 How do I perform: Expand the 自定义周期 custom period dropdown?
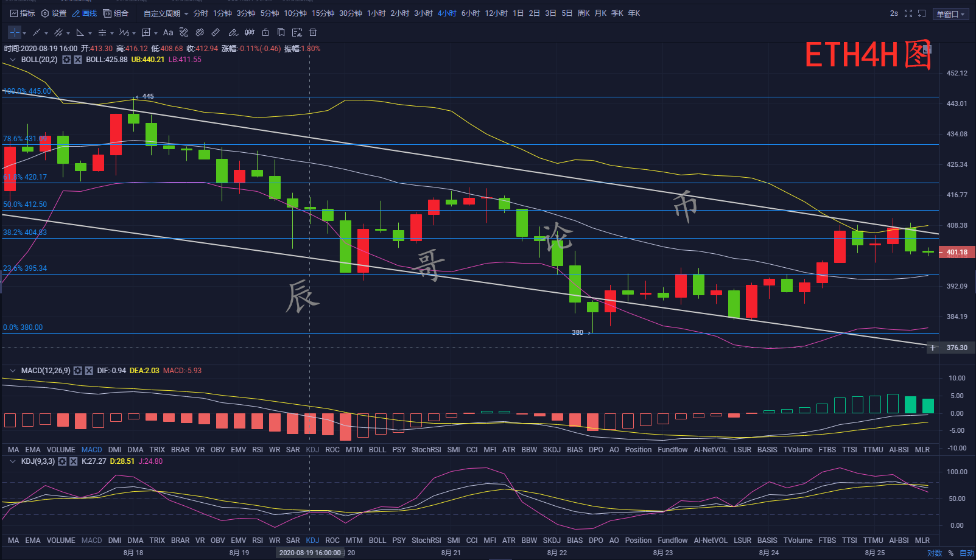coord(166,13)
